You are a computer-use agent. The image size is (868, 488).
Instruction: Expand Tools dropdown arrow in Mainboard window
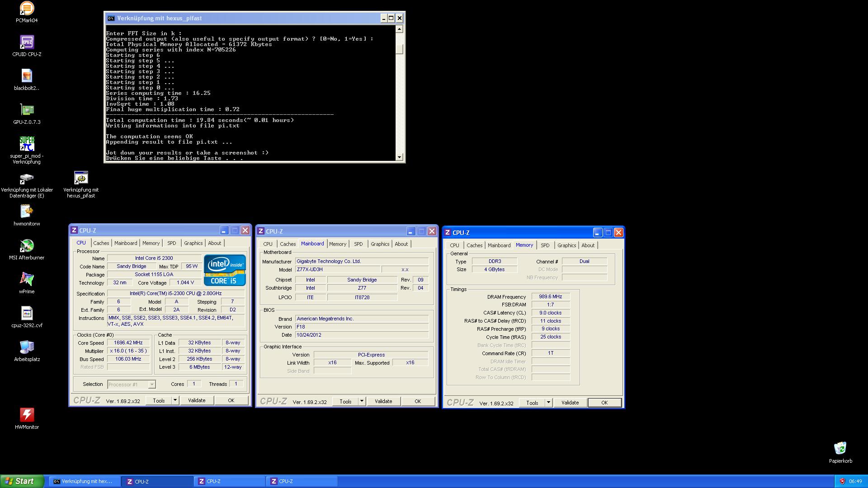coord(362,401)
